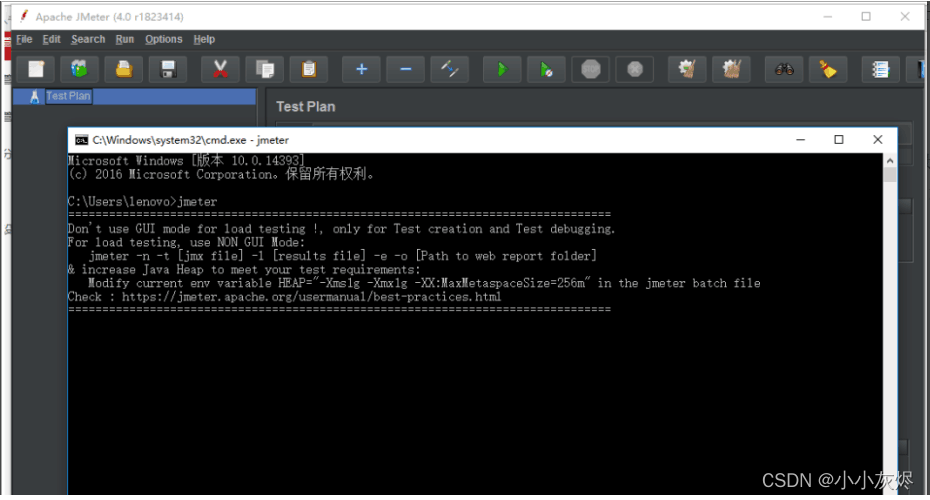Open Search with binoculars icon

pyautogui.click(x=784, y=69)
